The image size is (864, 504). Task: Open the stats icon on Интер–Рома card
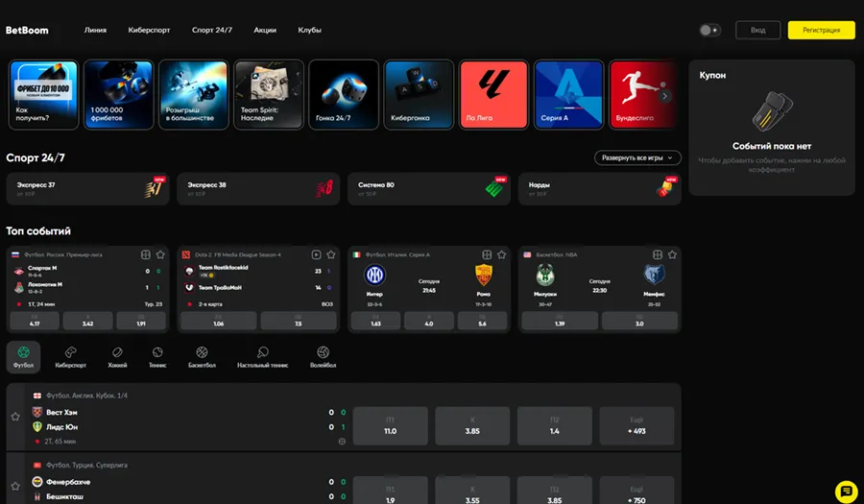point(487,254)
